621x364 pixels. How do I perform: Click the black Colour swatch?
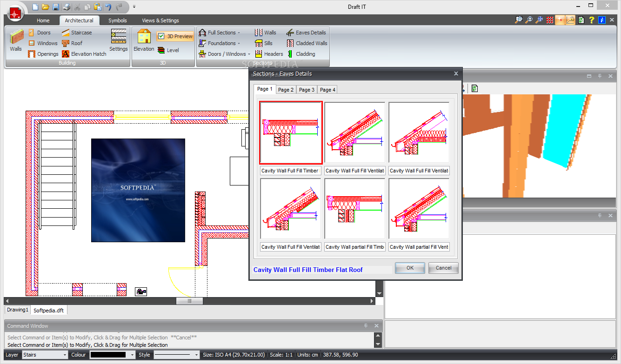click(x=108, y=355)
